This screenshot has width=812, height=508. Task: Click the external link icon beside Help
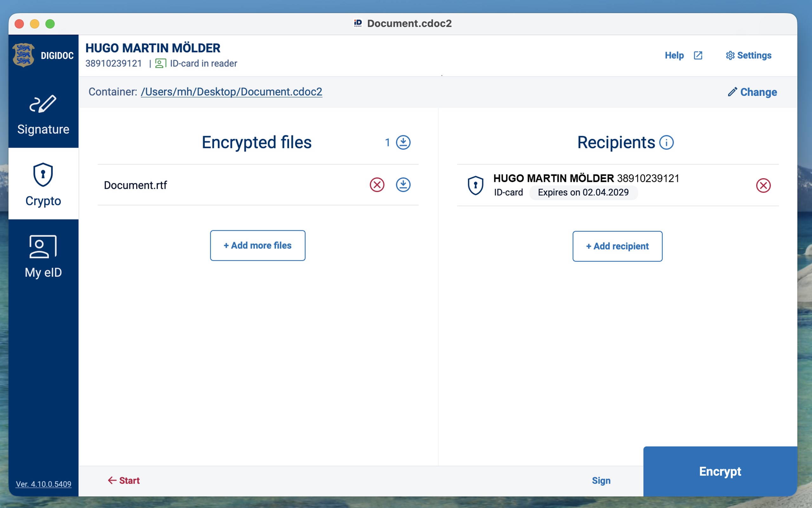point(698,56)
